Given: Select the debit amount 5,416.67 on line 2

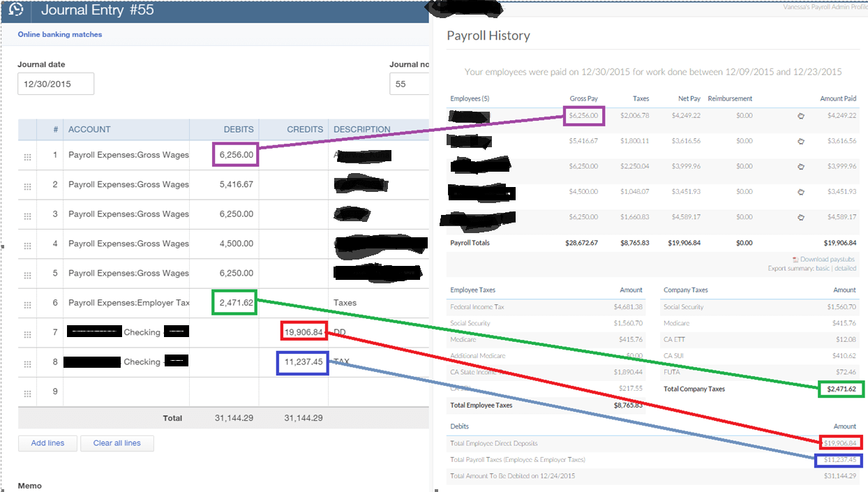Looking at the screenshot, I should (236, 185).
